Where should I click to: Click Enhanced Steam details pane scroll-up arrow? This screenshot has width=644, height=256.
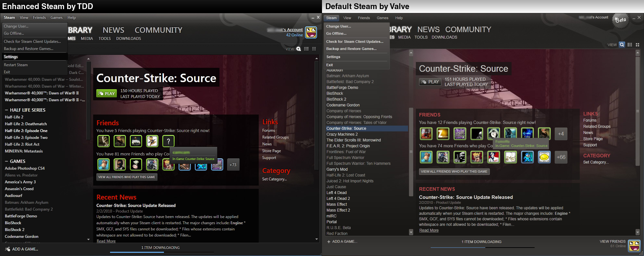pos(316,59)
